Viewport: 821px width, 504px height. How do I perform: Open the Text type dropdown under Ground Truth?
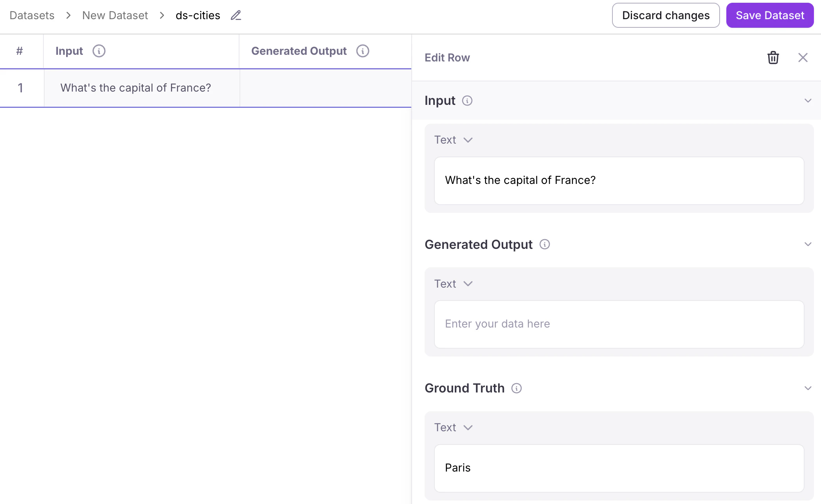(x=454, y=427)
